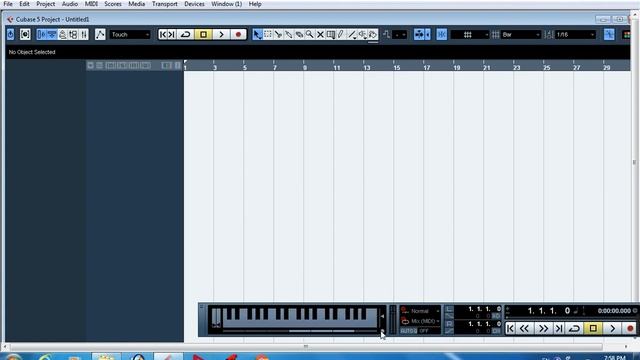Select the Mute X tool
This screenshot has height=360, width=640.
(x=320, y=35)
